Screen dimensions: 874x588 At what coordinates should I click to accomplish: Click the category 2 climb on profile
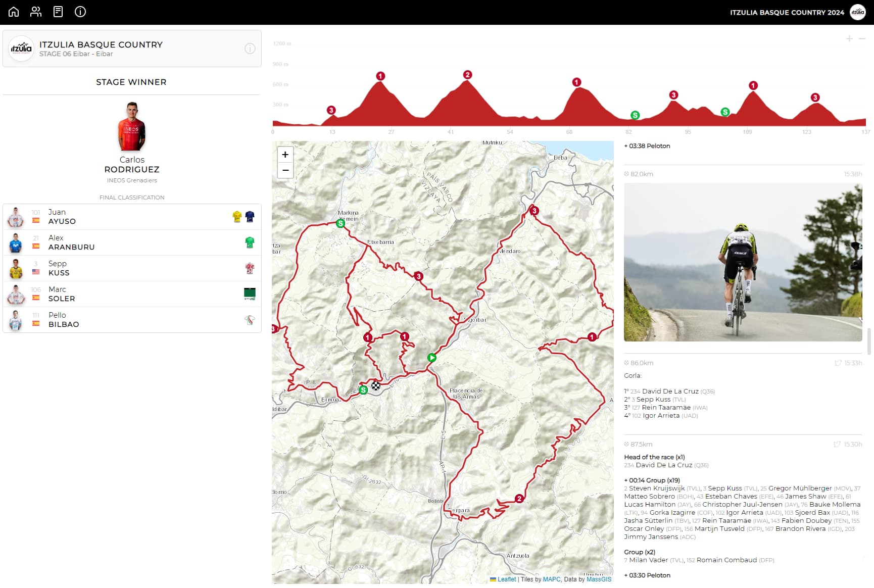coord(467,75)
